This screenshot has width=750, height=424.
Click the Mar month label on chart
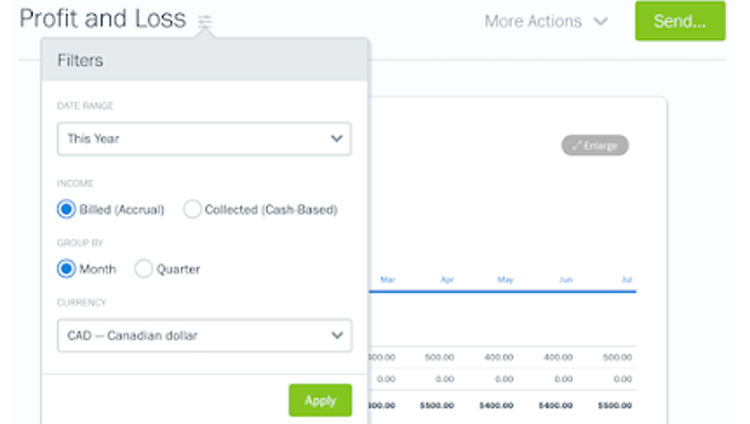tap(387, 279)
